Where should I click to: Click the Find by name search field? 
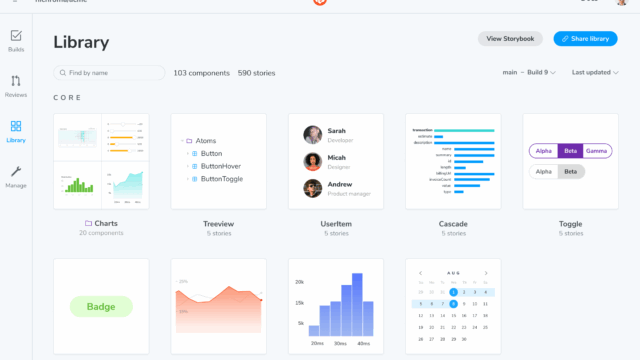tap(109, 73)
